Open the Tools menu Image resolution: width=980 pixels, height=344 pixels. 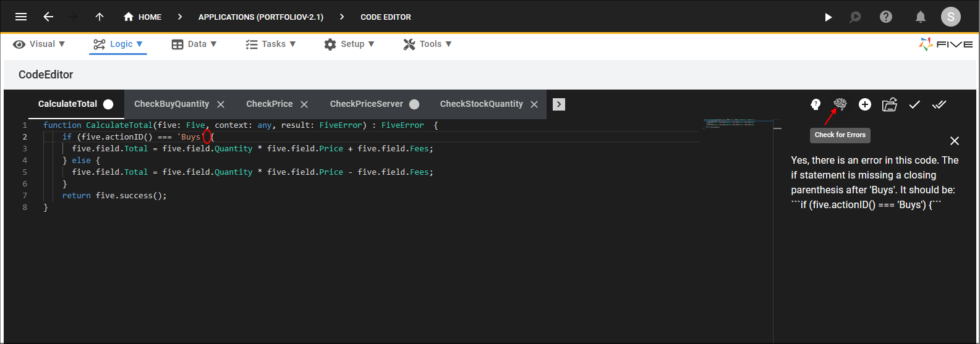(427, 44)
